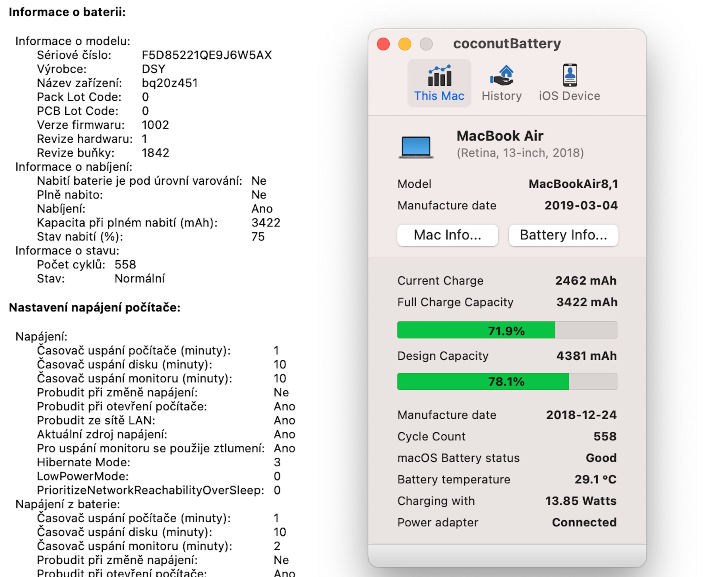Open the Battery Info... dialog
The height and width of the screenshot is (577, 728).
click(x=563, y=235)
